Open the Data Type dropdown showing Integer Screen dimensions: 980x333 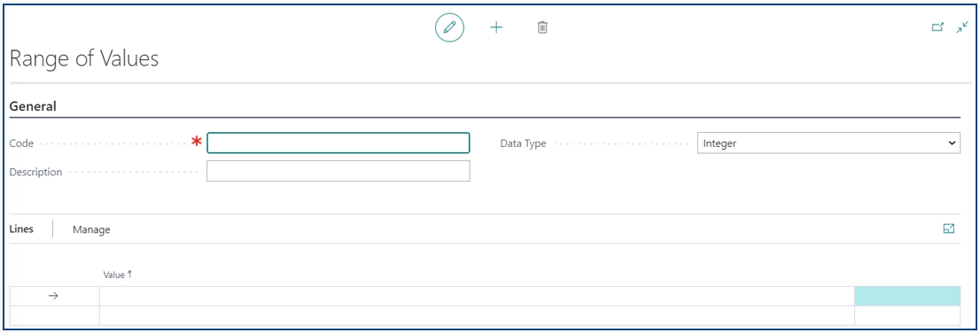[828, 143]
